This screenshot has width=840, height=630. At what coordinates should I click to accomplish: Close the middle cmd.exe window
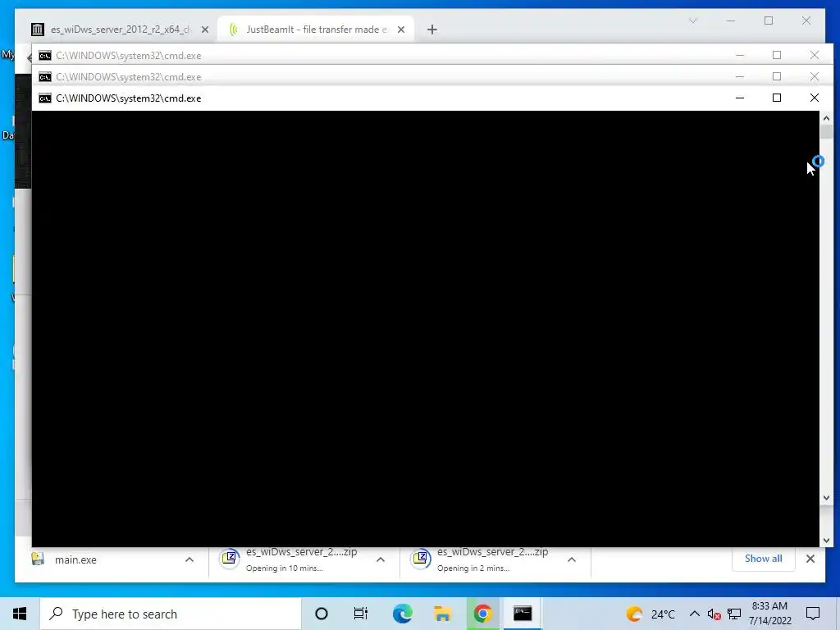pyautogui.click(x=815, y=76)
